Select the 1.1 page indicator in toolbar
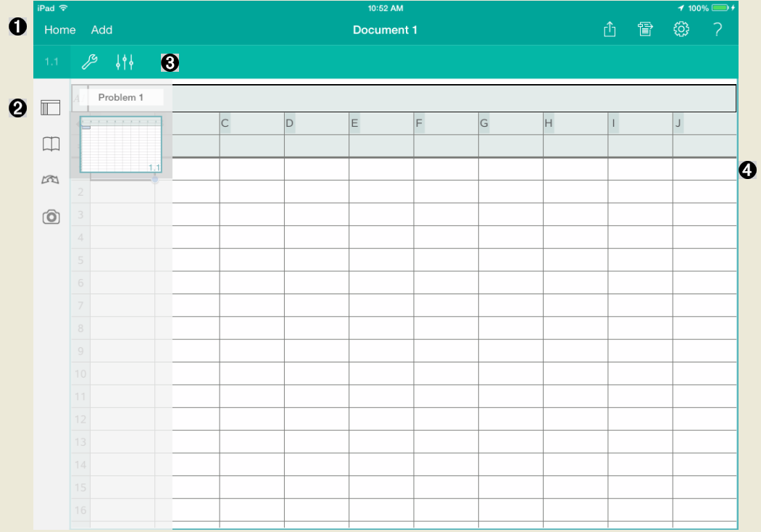The image size is (761, 532). [x=51, y=62]
